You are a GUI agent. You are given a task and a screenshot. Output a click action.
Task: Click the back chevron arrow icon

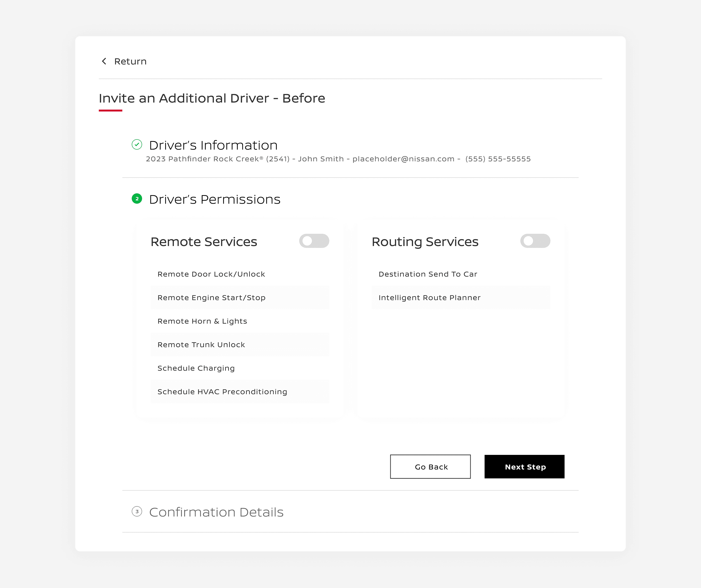[104, 61]
